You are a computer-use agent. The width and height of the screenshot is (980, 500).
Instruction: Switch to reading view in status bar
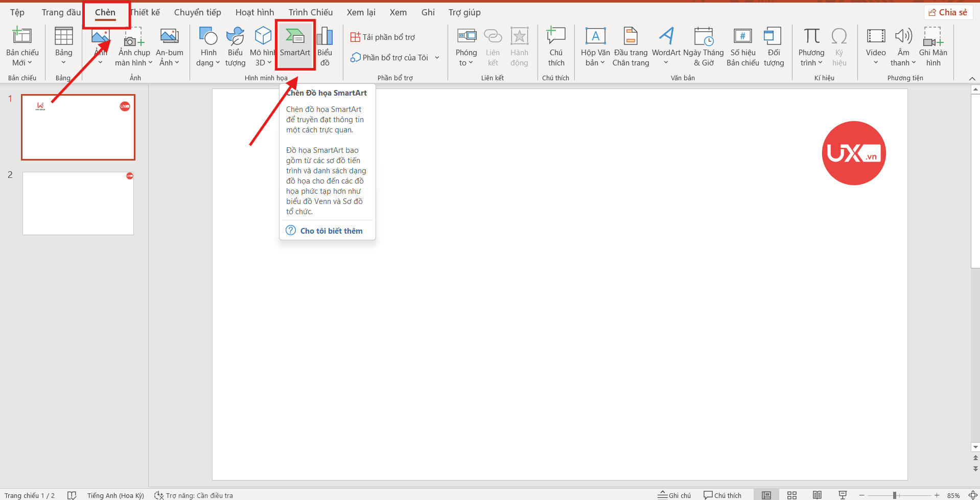point(817,495)
